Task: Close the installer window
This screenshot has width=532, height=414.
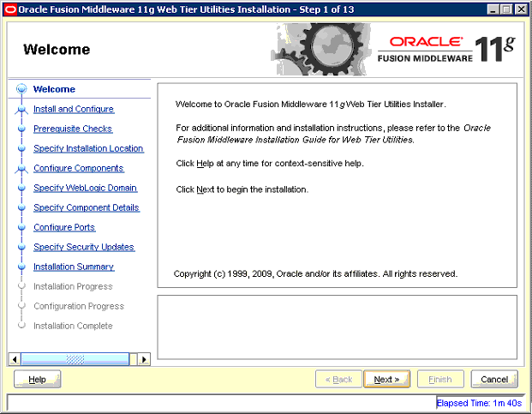Action: pos(521,9)
